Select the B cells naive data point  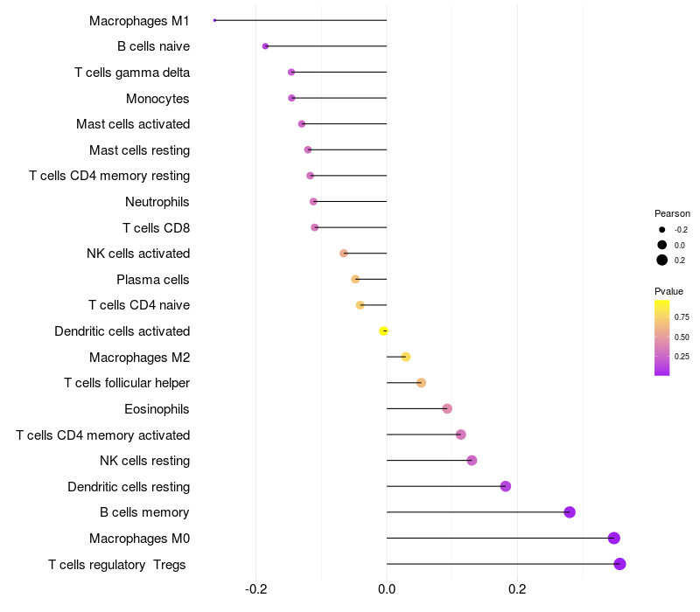coord(265,46)
